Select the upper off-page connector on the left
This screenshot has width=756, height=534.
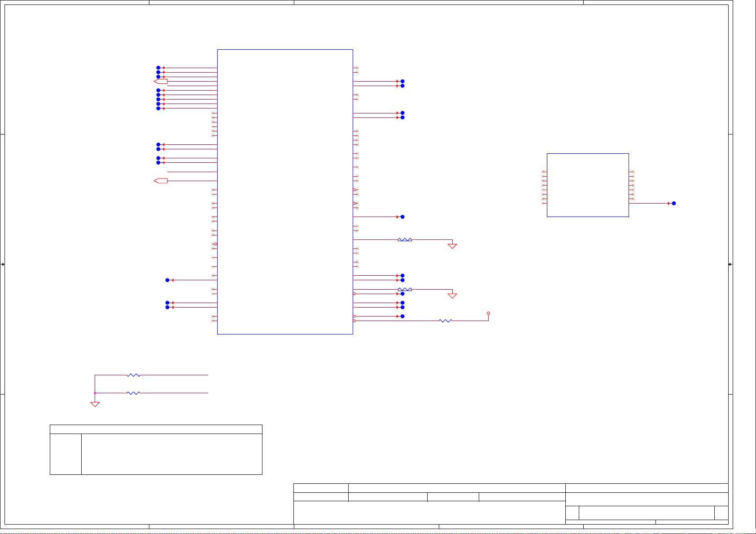(x=161, y=82)
